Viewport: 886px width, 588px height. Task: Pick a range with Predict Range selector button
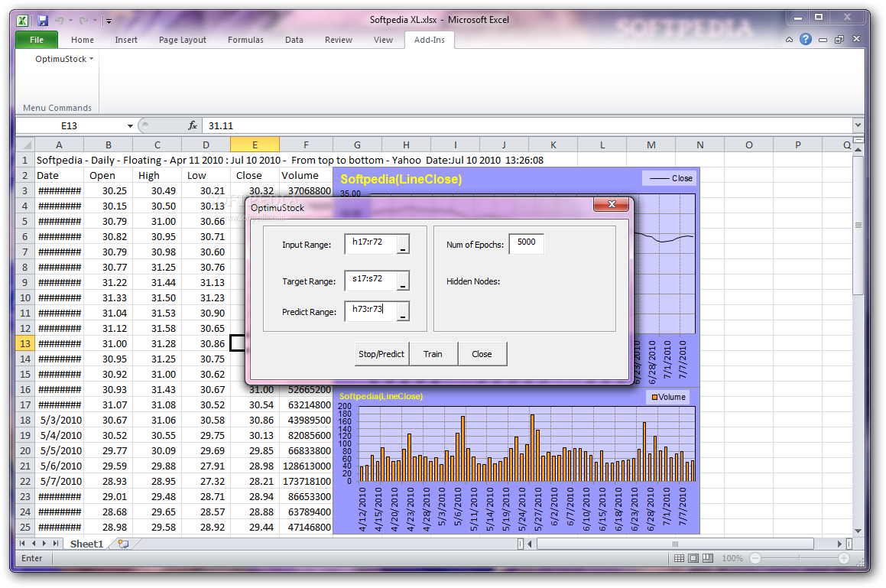coord(403,311)
